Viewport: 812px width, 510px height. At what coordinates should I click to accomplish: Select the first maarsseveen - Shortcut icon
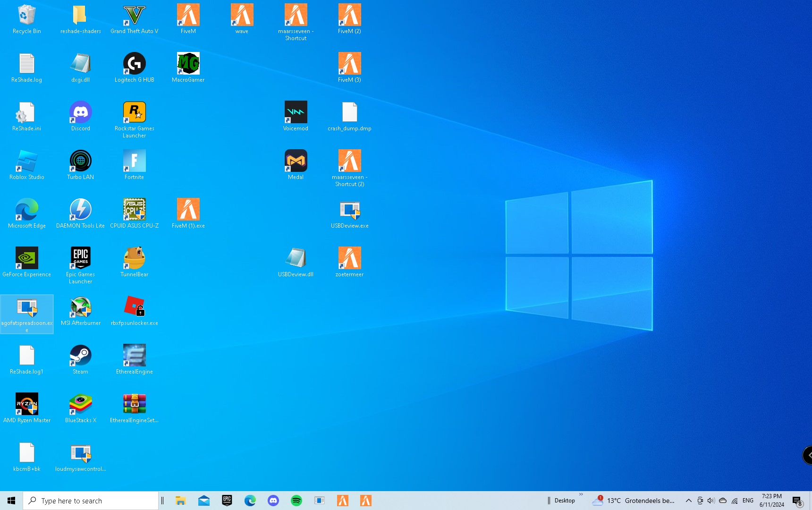[x=296, y=22]
